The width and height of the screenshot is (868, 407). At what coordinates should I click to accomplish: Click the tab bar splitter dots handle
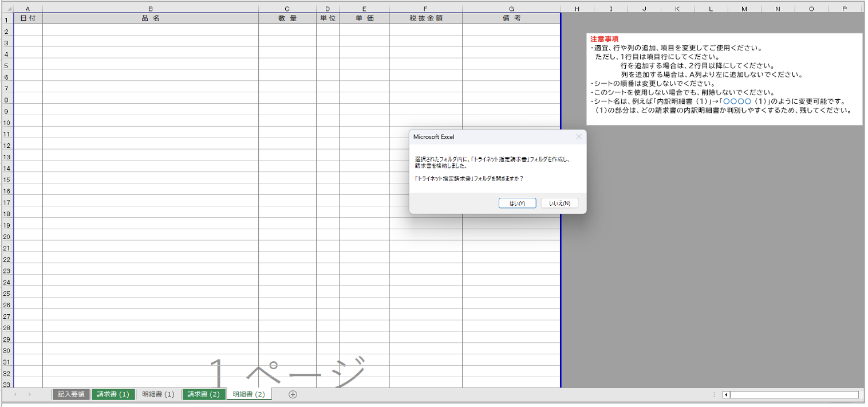pyautogui.click(x=714, y=394)
